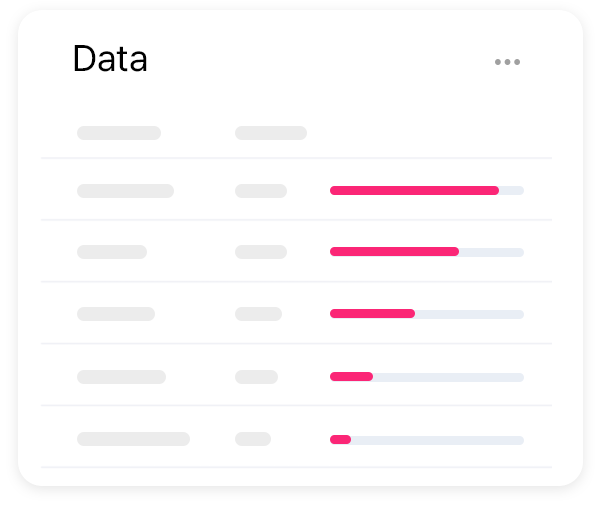Open the three-dot more options menu
Image resolution: width=600 pixels, height=505 pixels.
pos(507,62)
